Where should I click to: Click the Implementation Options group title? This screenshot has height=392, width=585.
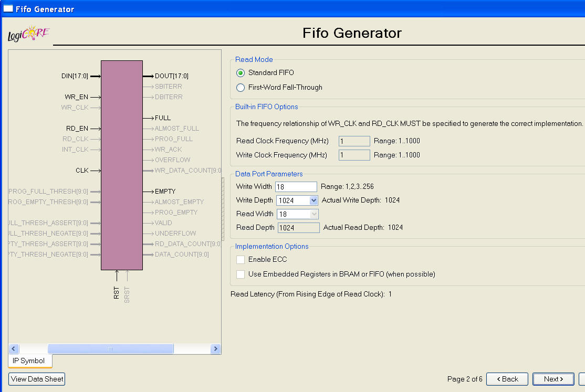[x=271, y=246]
